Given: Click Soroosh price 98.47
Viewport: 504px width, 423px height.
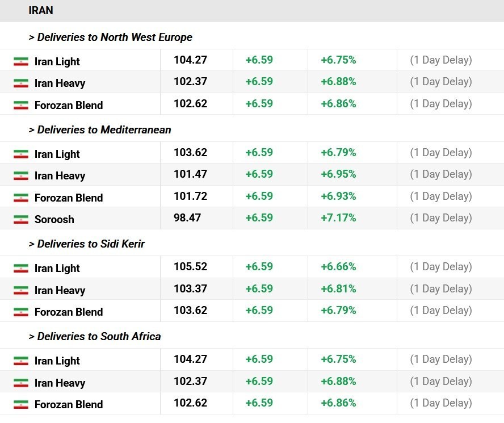Looking at the screenshot, I should pyautogui.click(x=187, y=218).
